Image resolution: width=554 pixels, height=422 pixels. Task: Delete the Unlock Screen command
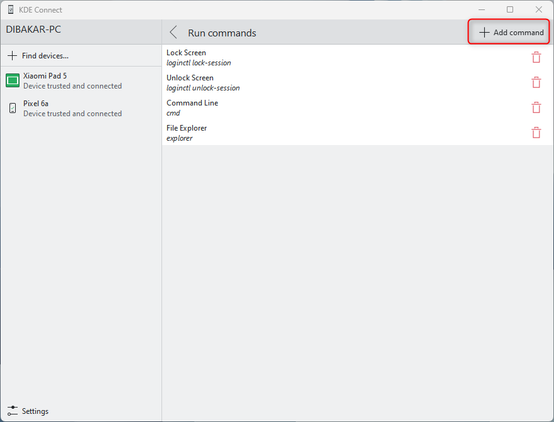(x=536, y=82)
